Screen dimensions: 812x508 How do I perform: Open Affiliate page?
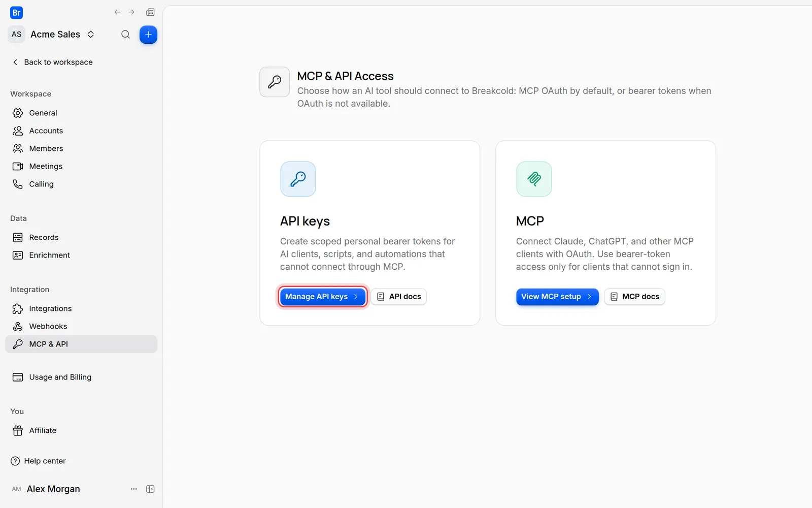point(81,430)
